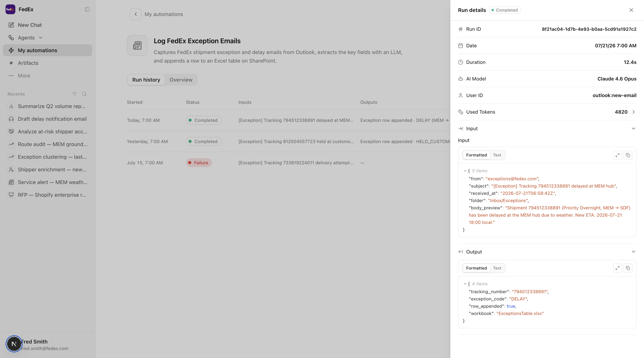Open the More menu in sidebar
The height and width of the screenshot is (358, 644).
coord(47,76)
